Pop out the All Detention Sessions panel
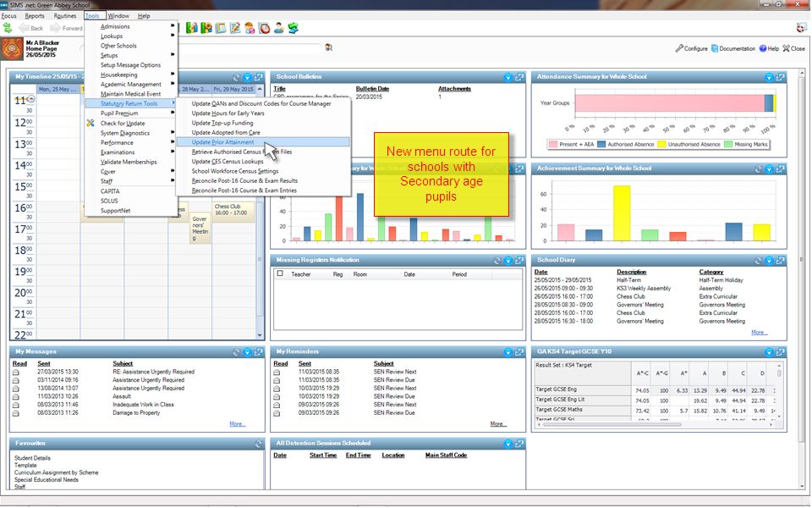This screenshot has width=812, height=508. (x=519, y=444)
